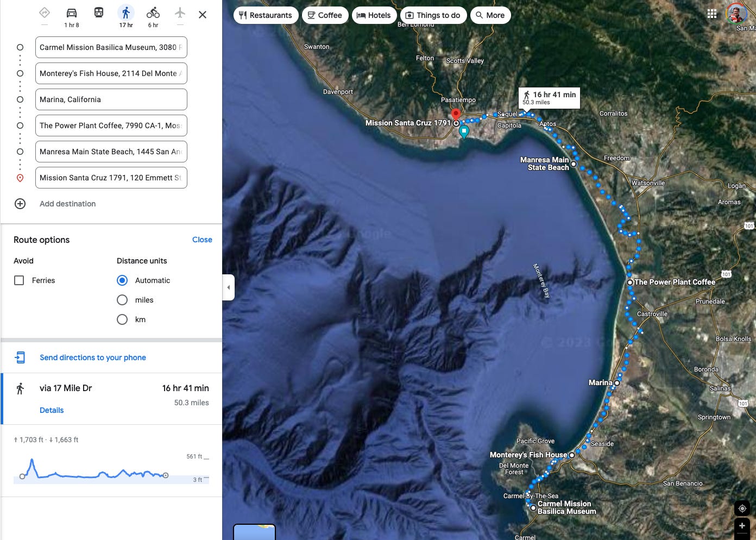Select km distance units
Viewport: 756px width, 540px height.
coord(122,319)
